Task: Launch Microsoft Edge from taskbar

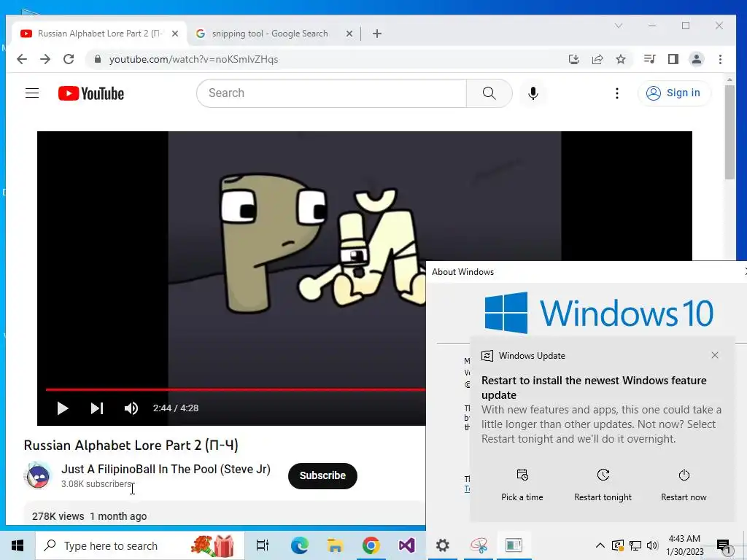Action: pyautogui.click(x=299, y=545)
